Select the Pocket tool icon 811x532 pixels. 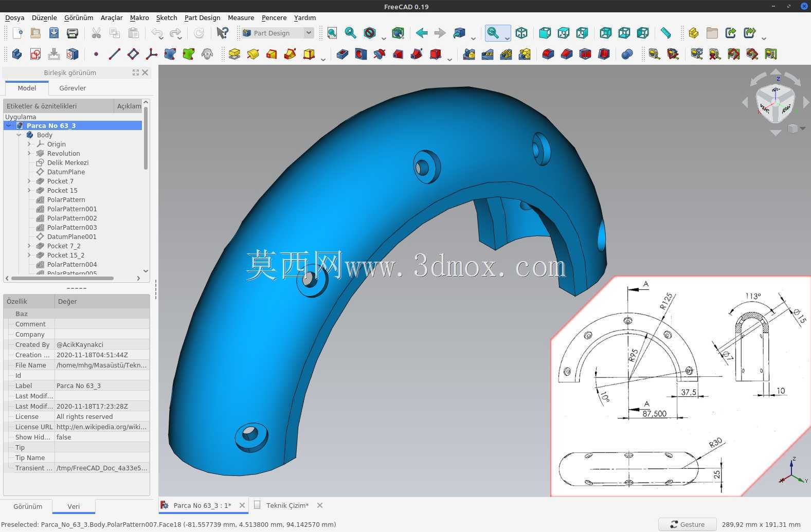[x=343, y=54]
